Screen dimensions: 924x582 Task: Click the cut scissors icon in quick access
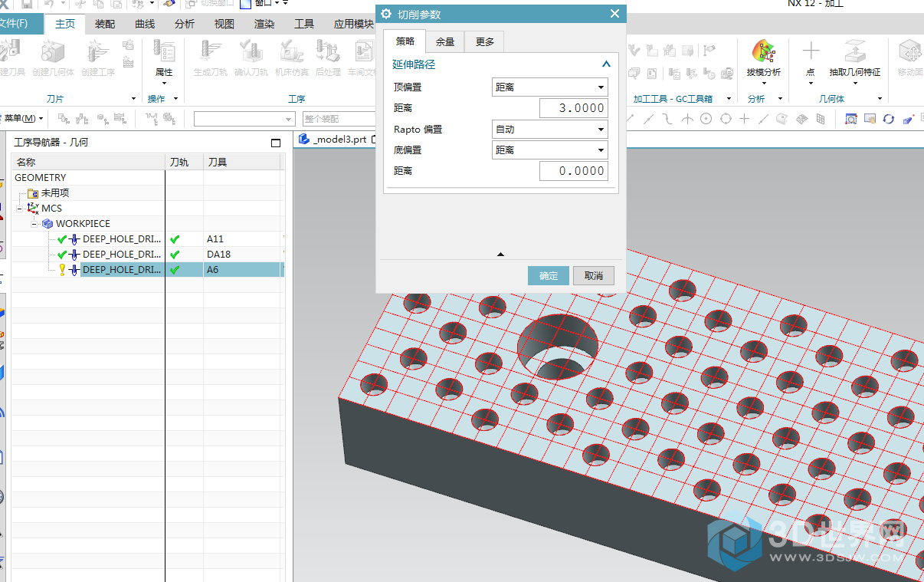[80, 4]
